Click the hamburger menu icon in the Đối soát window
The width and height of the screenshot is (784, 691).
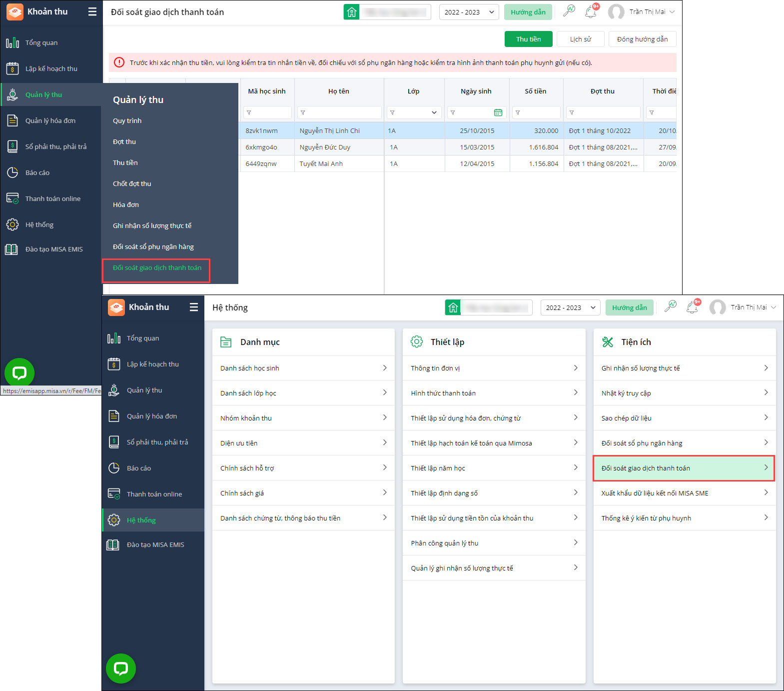pos(92,11)
